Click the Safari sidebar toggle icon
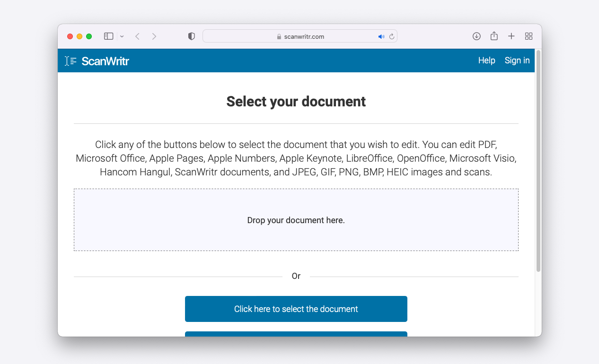The width and height of the screenshot is (599, 364). tap(109, 36)
